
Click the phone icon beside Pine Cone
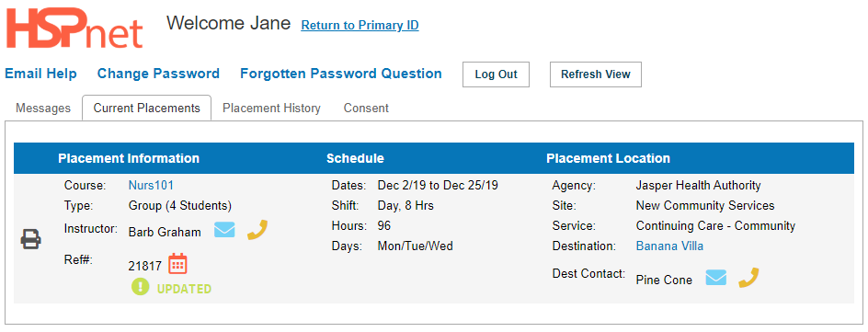coord(748,278)
